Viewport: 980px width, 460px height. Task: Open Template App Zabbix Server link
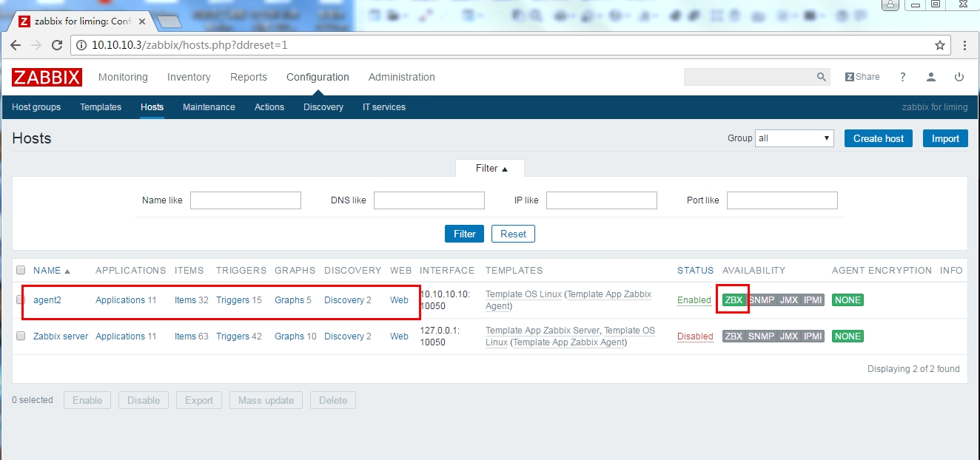pyautogui.click(x=542, y=331)
